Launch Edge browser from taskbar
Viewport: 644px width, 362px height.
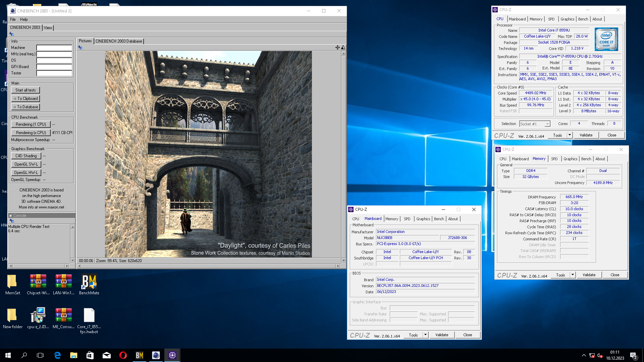57,355
